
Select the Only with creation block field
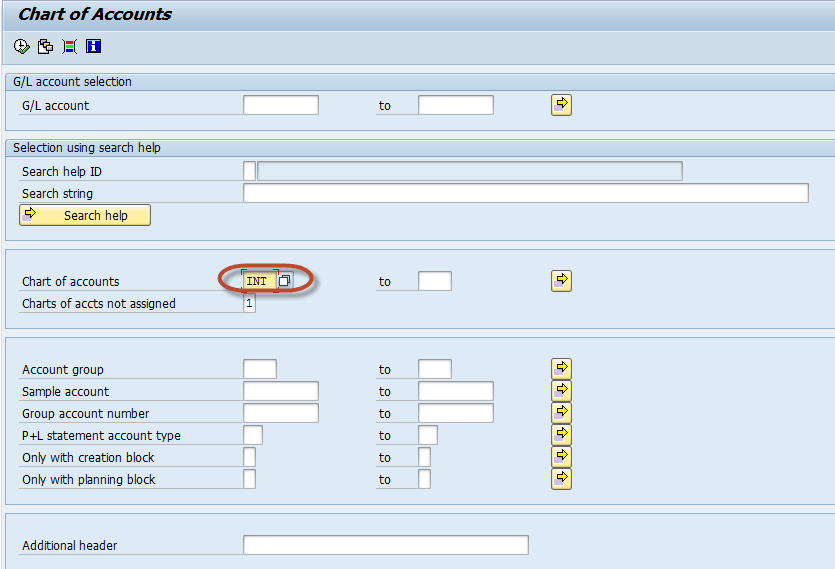pos(249,457)
